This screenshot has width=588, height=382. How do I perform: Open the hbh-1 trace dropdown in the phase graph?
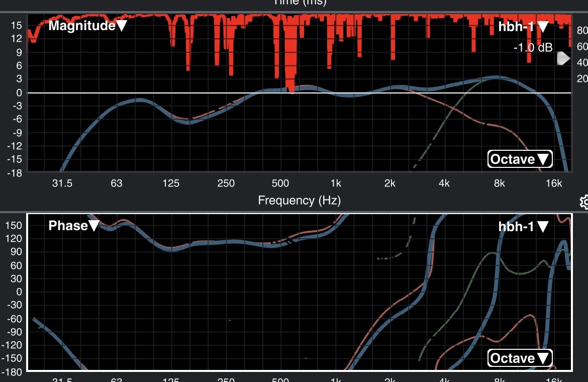point(524,226)
